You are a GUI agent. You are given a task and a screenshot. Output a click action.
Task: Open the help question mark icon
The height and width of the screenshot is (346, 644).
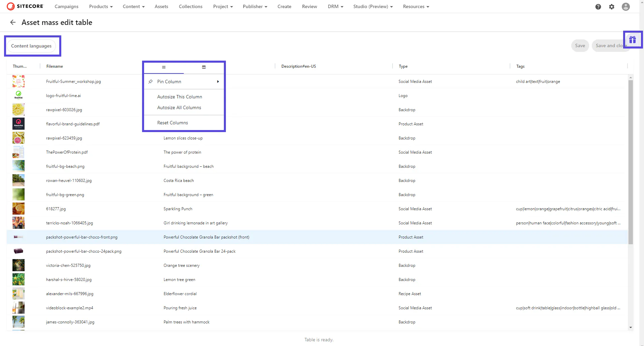pos(598,7)
